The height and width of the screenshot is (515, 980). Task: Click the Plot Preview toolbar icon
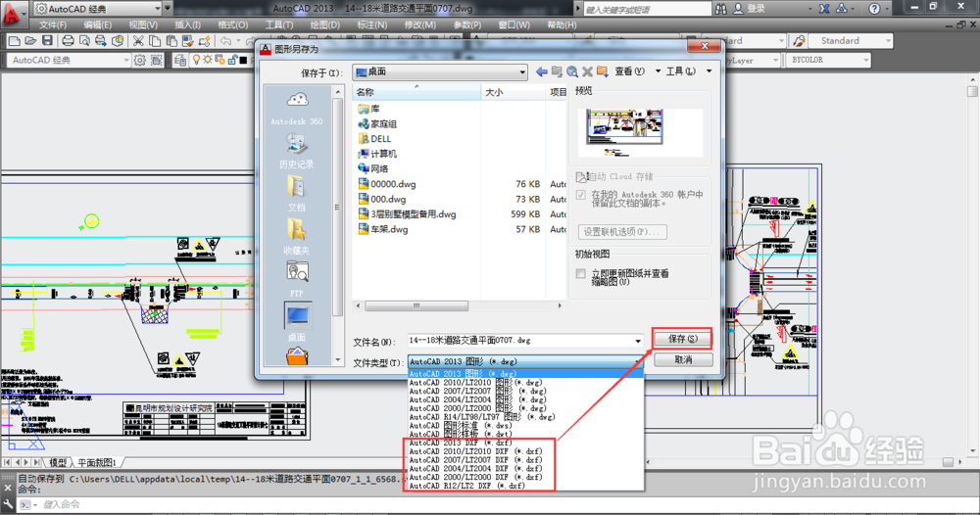tap(83, 41)
